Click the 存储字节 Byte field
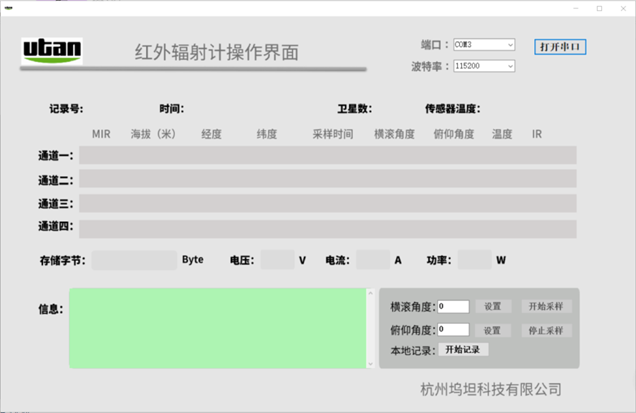 pos(134,260)
